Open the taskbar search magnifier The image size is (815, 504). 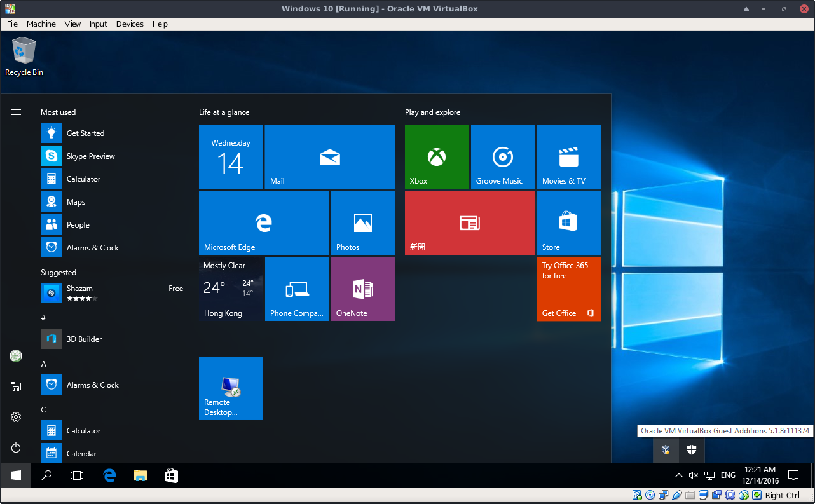pos(46,475)
